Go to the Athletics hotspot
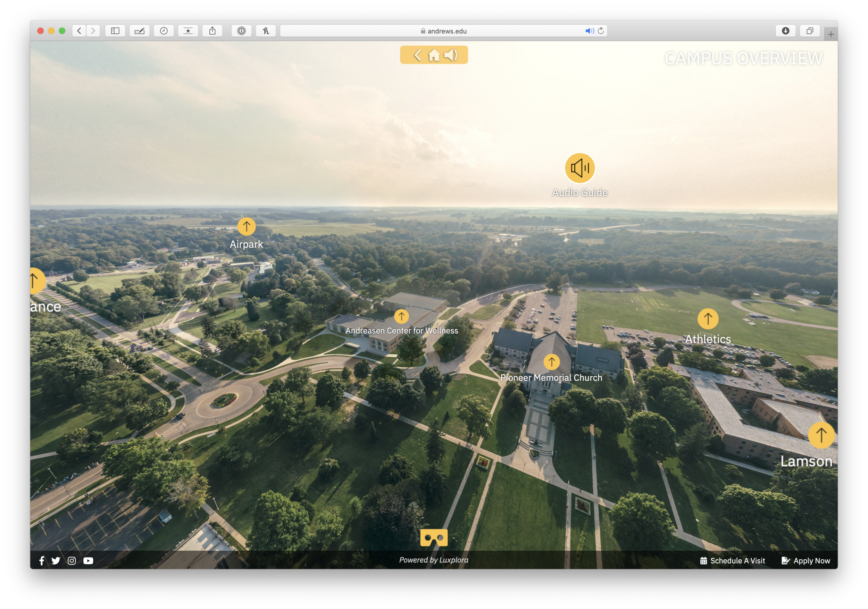Screen dimensions: 868x609 (x=708, y=319)
